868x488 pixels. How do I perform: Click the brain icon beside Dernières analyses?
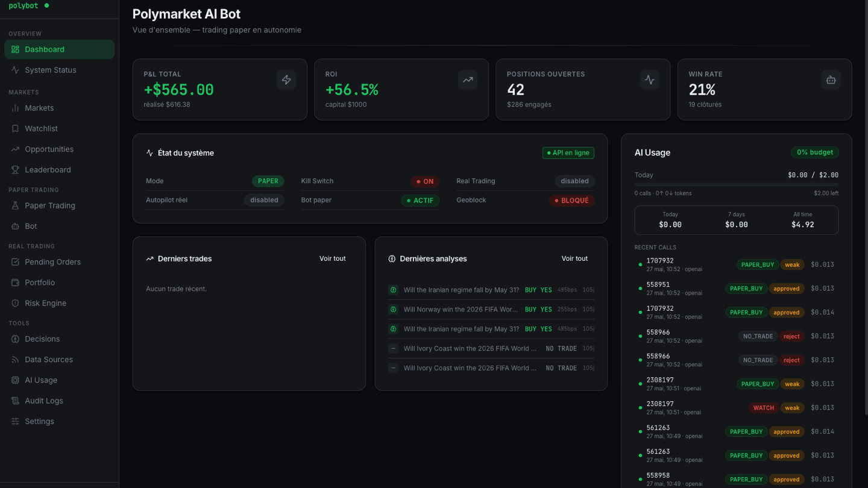[x=392, y=258]
